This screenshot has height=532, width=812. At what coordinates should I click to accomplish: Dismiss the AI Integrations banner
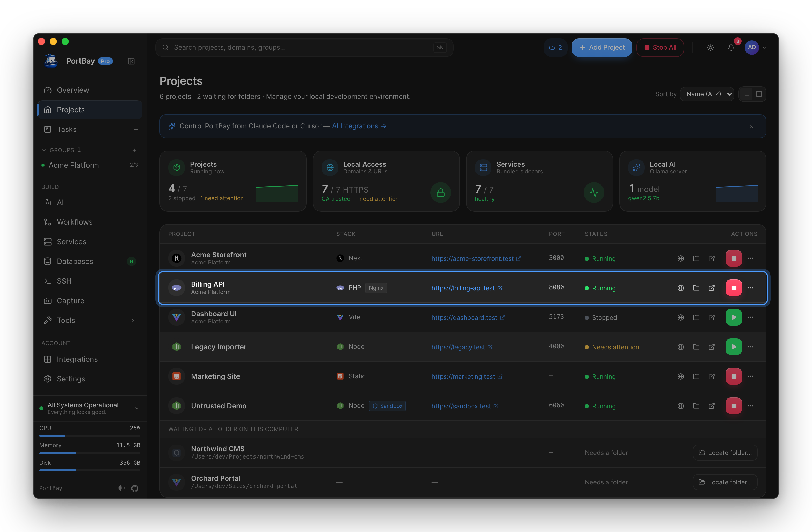click(751, 126)
